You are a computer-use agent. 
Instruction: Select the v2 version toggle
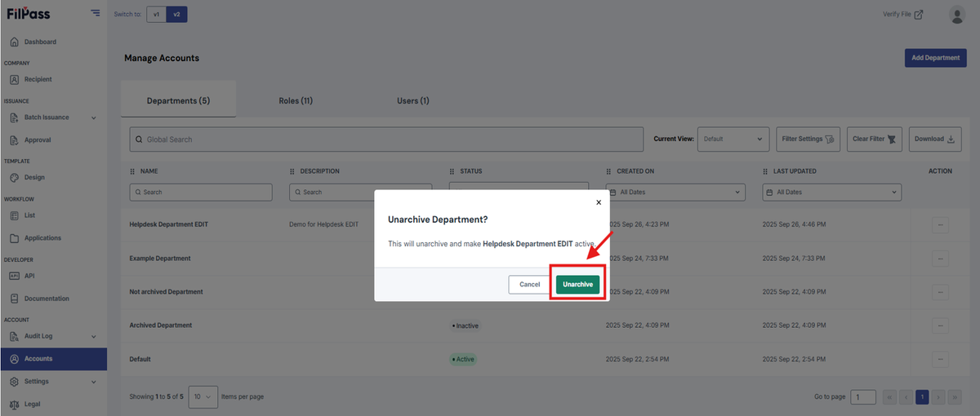point(176,14)
